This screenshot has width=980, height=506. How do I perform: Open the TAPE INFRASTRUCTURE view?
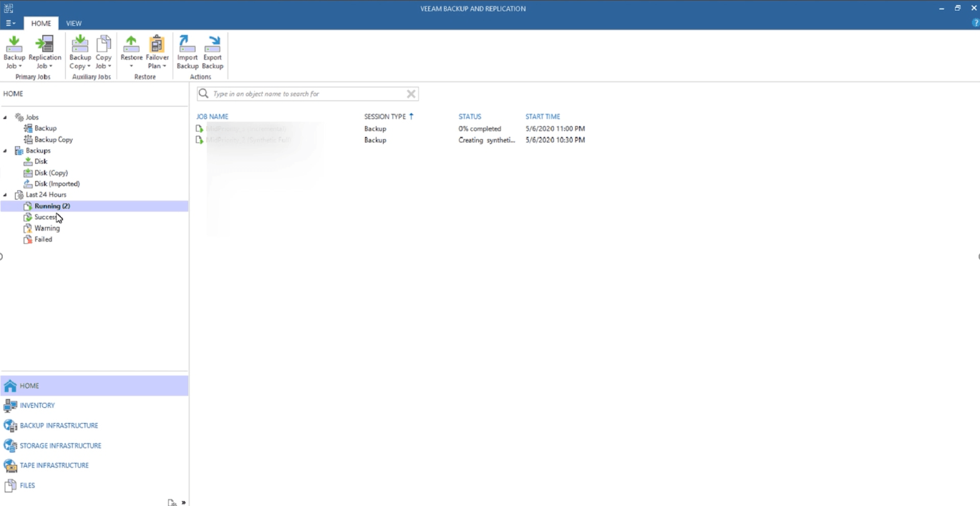pos(94,465)
